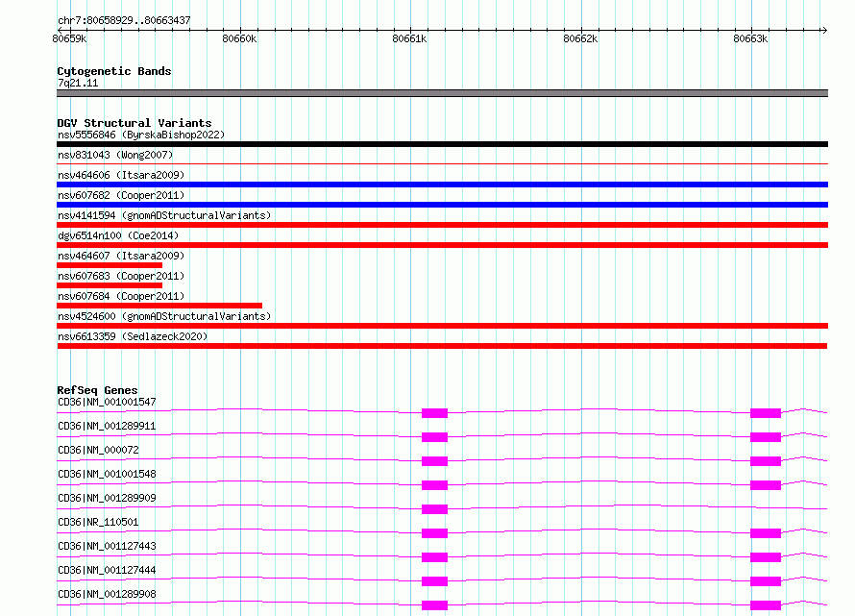Click the CD36|NM_001127444 transcript label
Image resolution: width=855 pixels, height=616 pixels.
coord(107,570)
